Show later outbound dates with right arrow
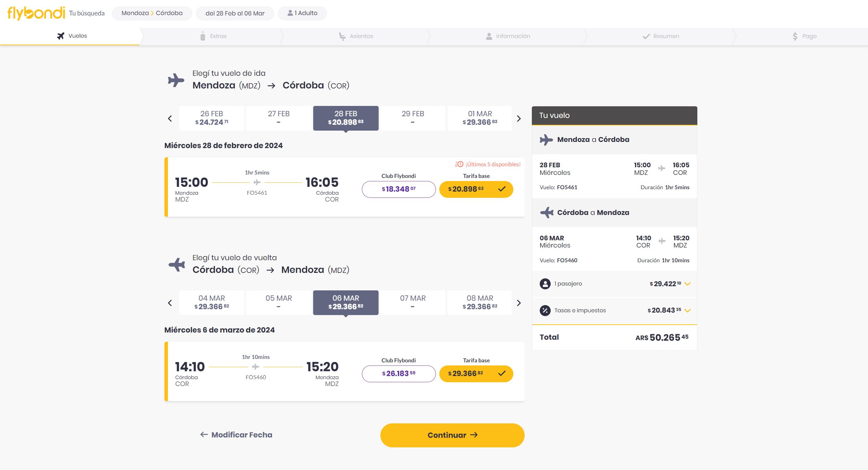 pyautogui.click(x=519, y=119)
